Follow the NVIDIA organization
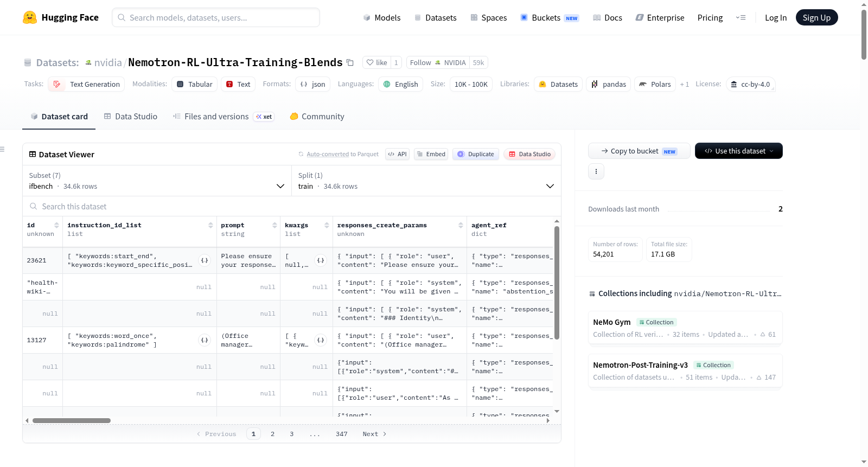Viewport: 868px width, 467px height. (x=438, y=62)
